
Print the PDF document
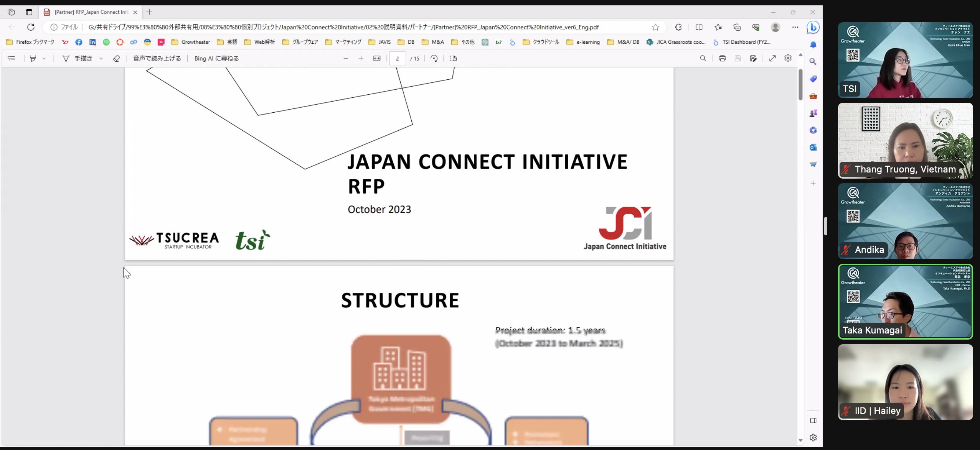pos(722,58)
